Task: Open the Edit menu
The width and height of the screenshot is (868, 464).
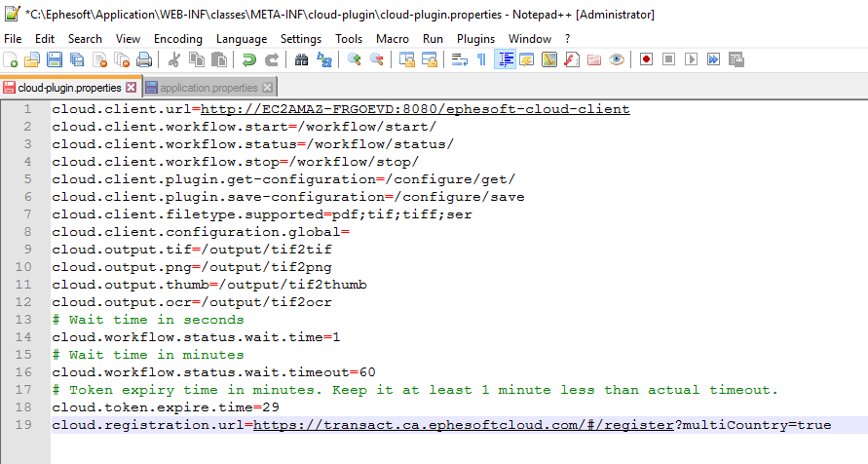Action: point(45,39)
